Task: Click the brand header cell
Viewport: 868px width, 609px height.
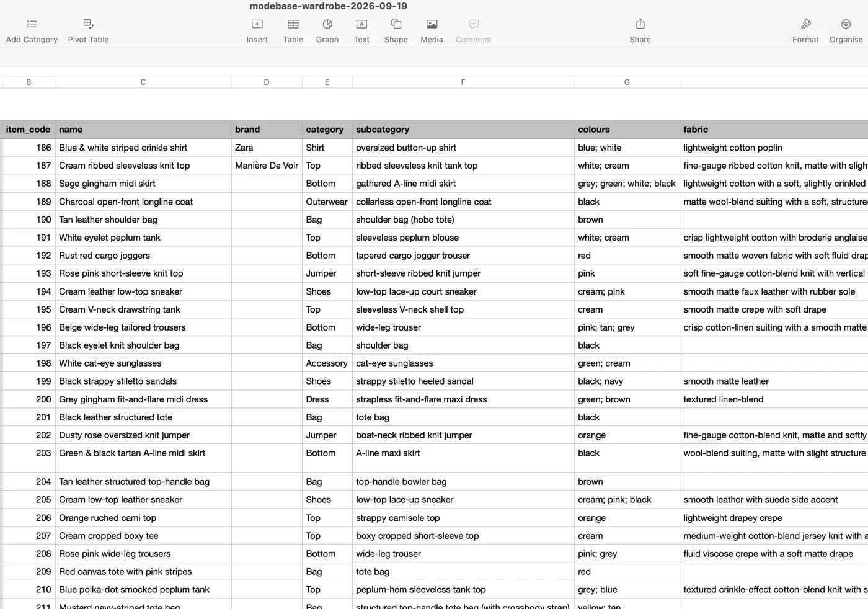Action: coord(267,129)
